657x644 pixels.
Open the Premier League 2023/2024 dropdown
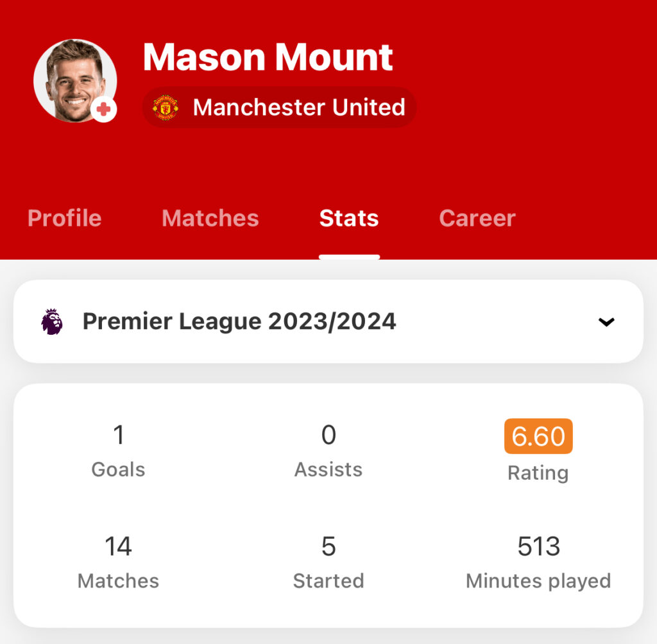coord(328,321)
